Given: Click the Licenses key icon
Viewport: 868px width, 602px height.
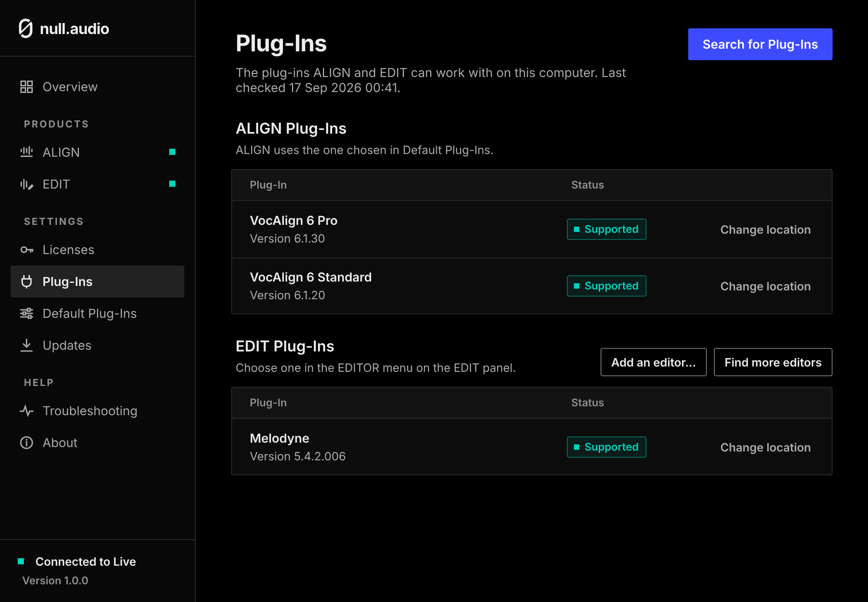Looking at the screenshot, I should pyautogui.click(x=27, y=250).
